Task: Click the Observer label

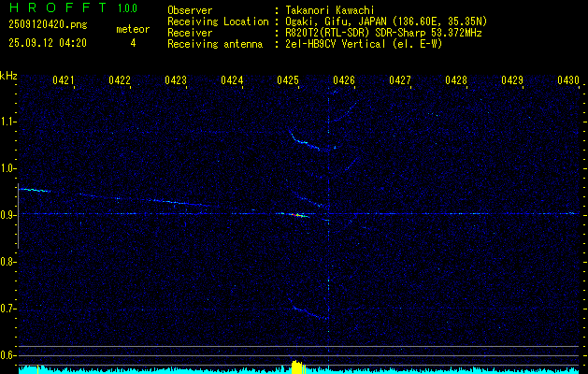Action: coord(190,10)
